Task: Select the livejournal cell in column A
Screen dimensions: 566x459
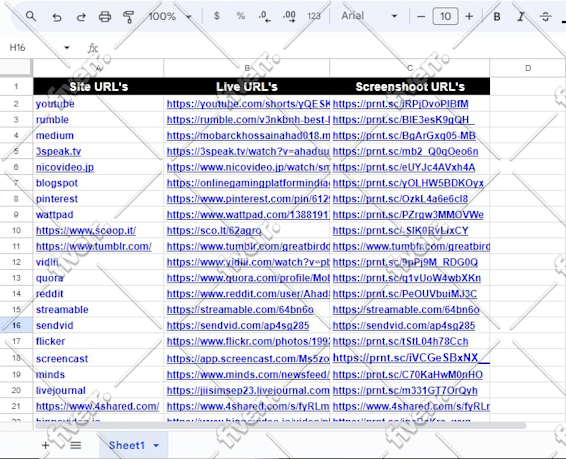Action: [x=98, y=390]
